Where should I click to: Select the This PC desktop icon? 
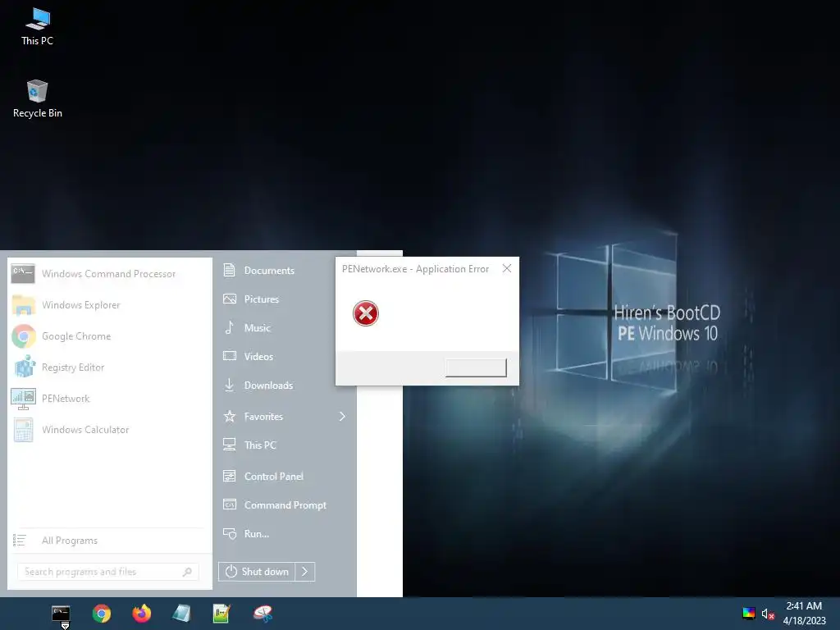[38, 27]
